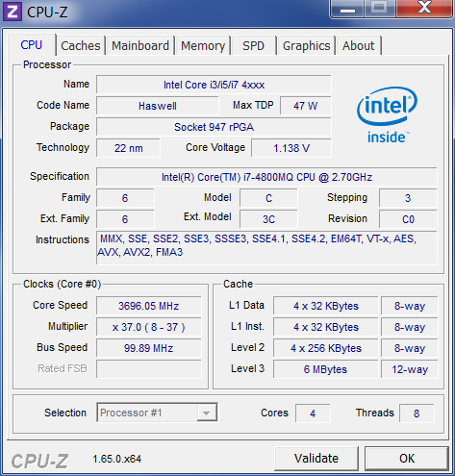Switch to the Caches tab
455x476 pixels.
pos(81,45)
